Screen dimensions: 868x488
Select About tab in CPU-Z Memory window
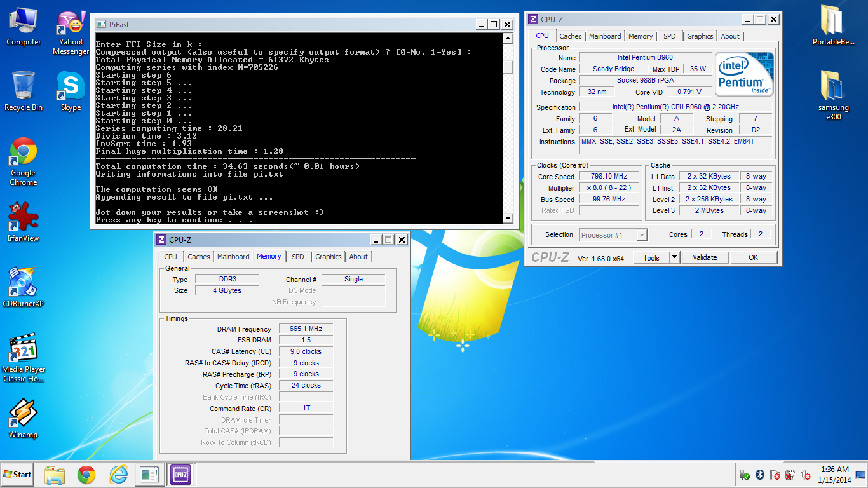pyautogui.click(x=358, y=257)
